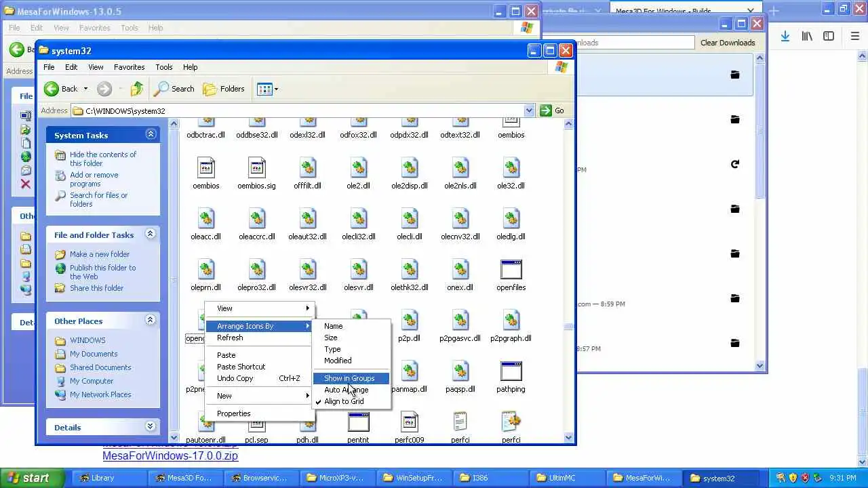Screen dimensions: 868x488
Task: Select the ole2disp.dll file icon
Action: (409, 167)
